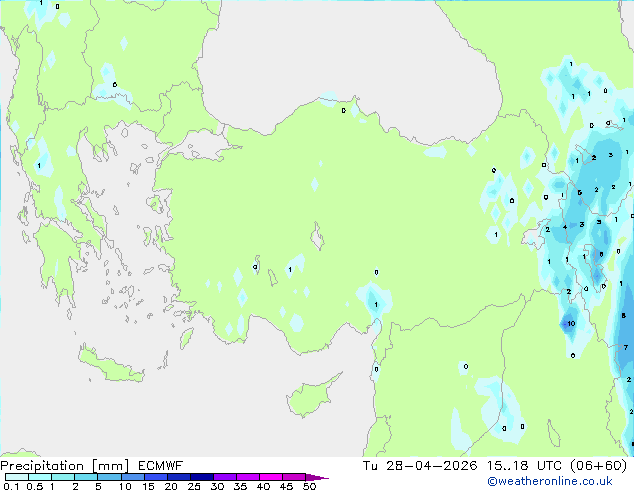The image size is (634, 490).
Task: Click the '25' legend tick label
Action: click(x=194, y=486)
